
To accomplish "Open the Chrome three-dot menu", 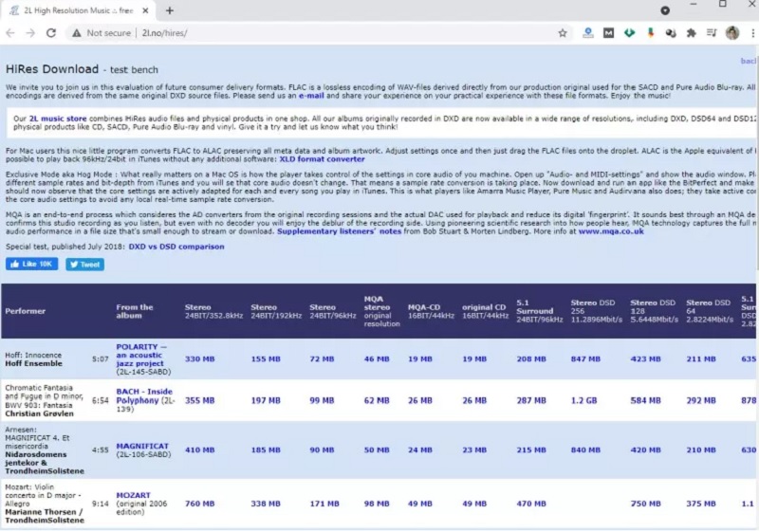I will 752,33.
